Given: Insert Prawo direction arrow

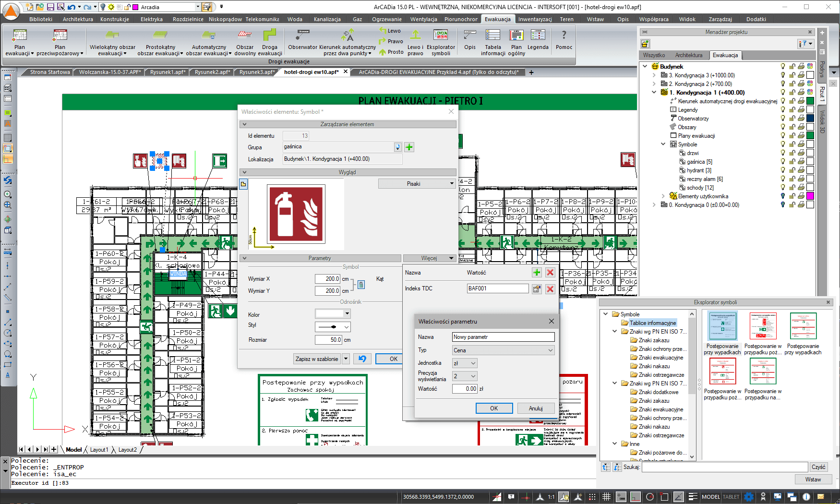Looking at the screenshot, I should [391, 41].
